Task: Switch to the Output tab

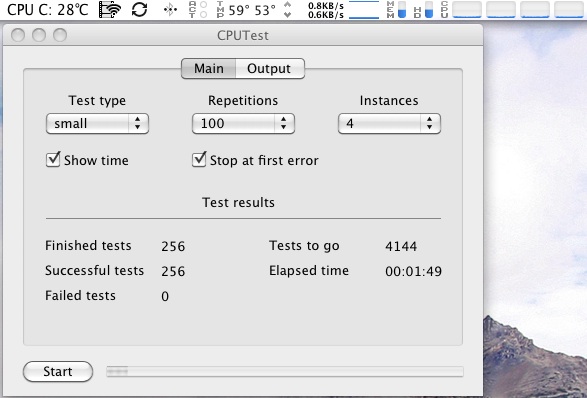Action: pyautogui.click(x=270, y=69)
